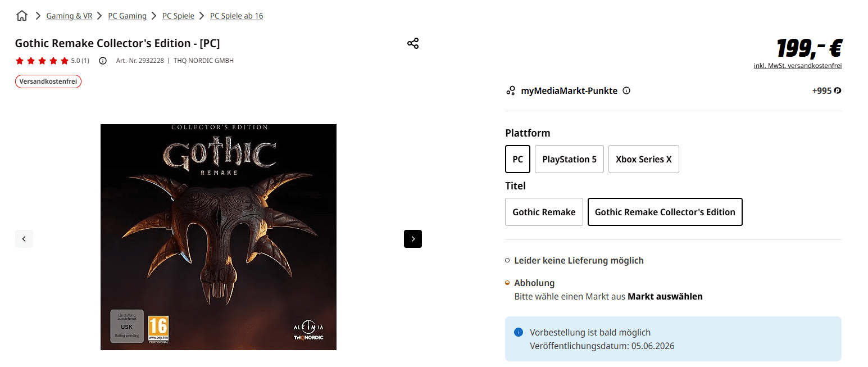Show next product image

413,239
